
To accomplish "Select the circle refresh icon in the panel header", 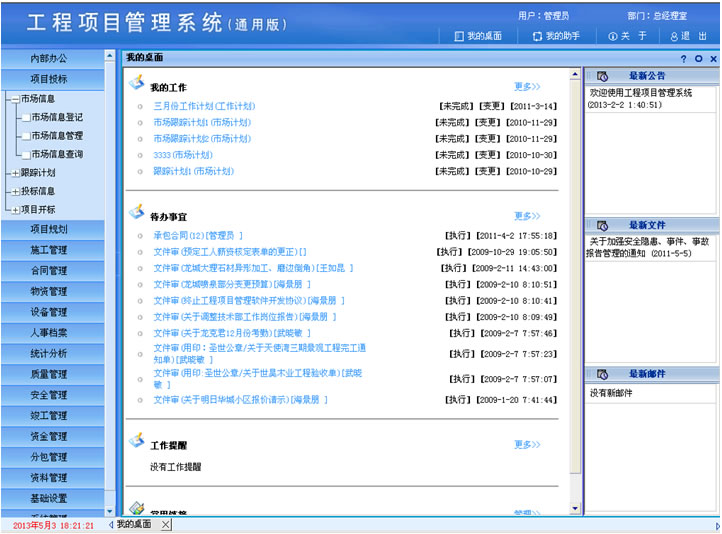I will pyautogui.click(x=699, y=58).
